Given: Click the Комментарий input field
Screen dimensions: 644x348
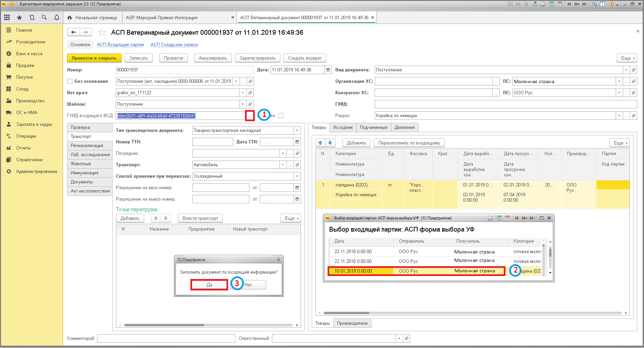Looking at the screenshot, I should (x=166, y=338).
